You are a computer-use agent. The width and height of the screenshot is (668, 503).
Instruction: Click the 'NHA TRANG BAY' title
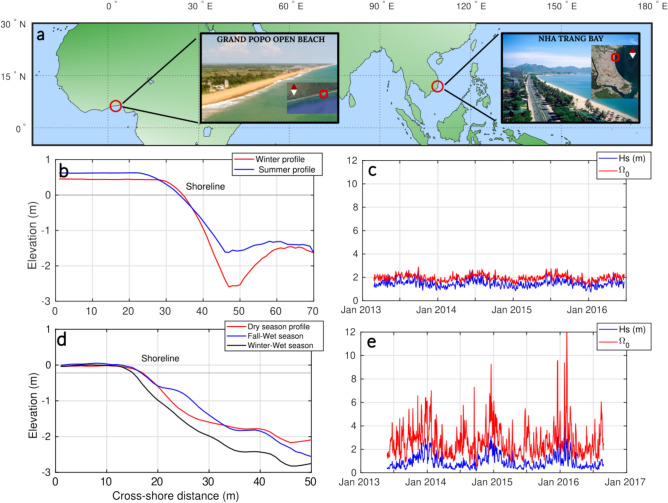click(570, 38)
